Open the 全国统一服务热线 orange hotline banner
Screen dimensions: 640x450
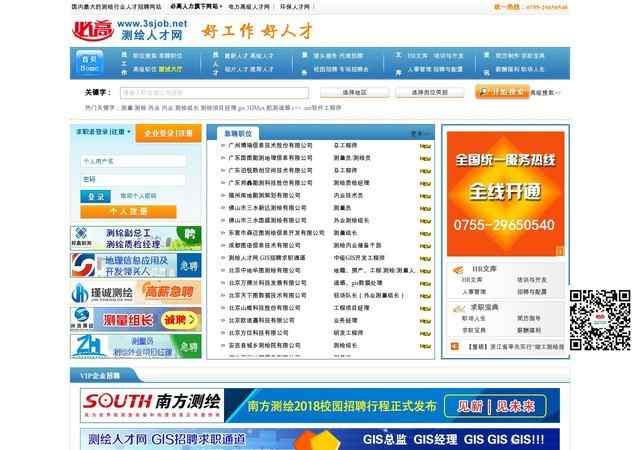point(505,194)
